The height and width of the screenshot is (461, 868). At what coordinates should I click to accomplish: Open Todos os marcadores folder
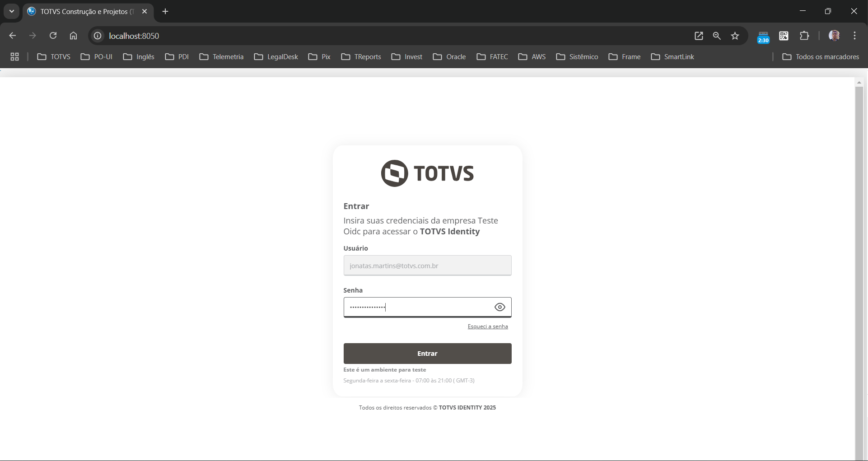point(821,57)
